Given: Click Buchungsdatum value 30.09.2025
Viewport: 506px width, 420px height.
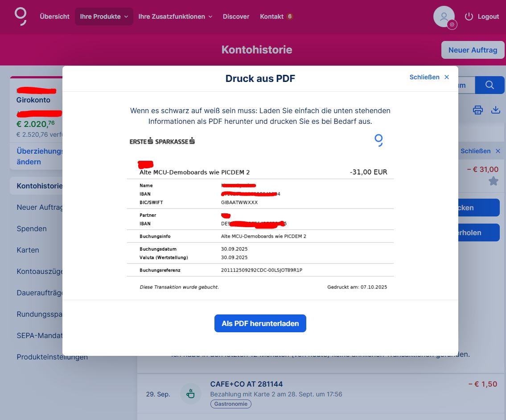Looking at the screenshot, I should [x=234, y=249].
